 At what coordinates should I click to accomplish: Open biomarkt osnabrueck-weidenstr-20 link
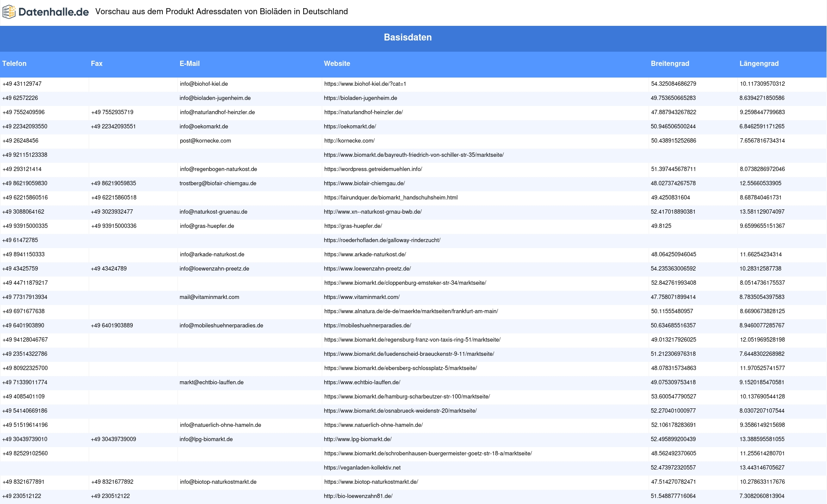(400, 411)
